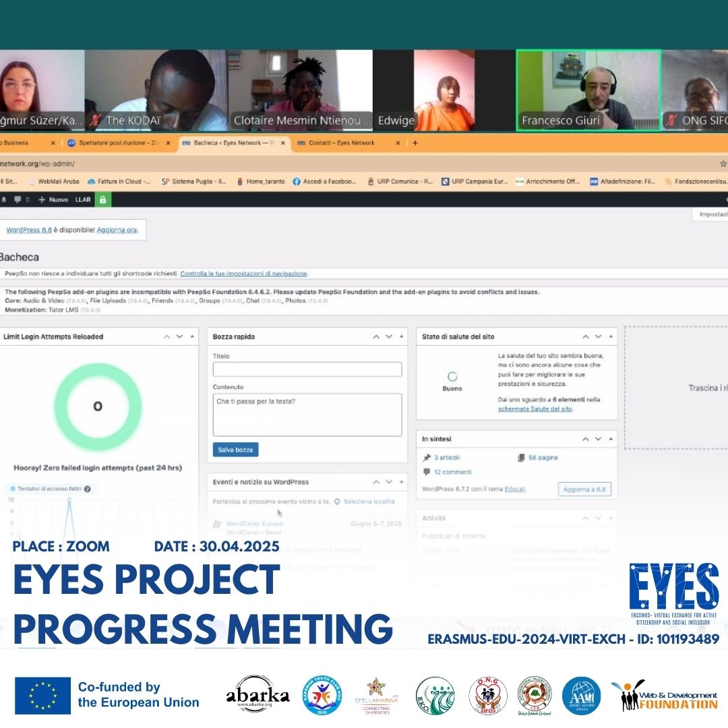Move Bozza rapida panel up
This screenshot has height=728, width=728.
tap(376, 336)
